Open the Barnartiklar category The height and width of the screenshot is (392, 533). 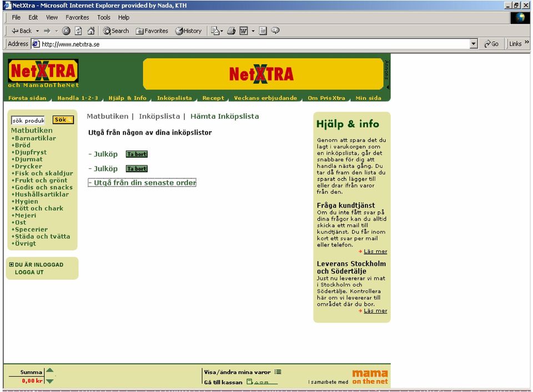click(x=35, y=138)
